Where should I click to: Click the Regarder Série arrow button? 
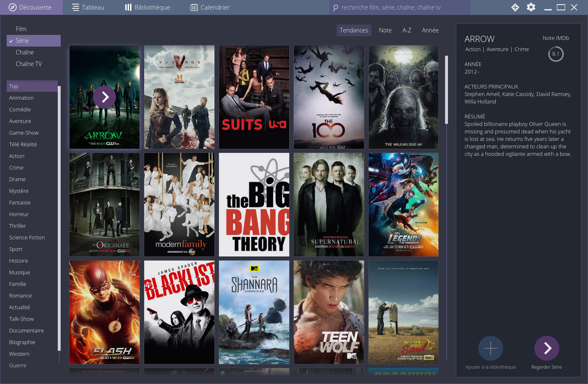pos(547,348)
